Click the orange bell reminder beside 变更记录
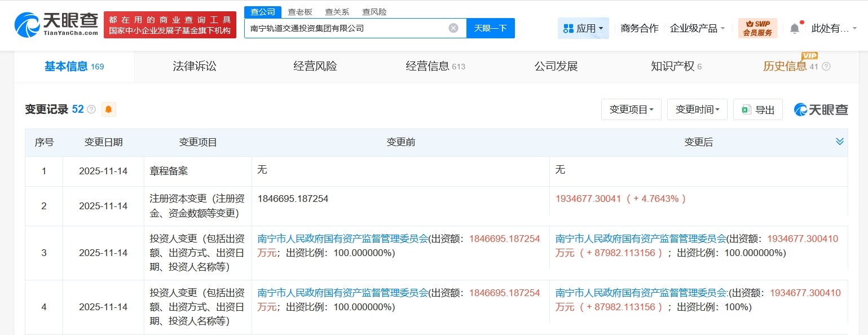 pyautogui.click(x=108, y=109)
